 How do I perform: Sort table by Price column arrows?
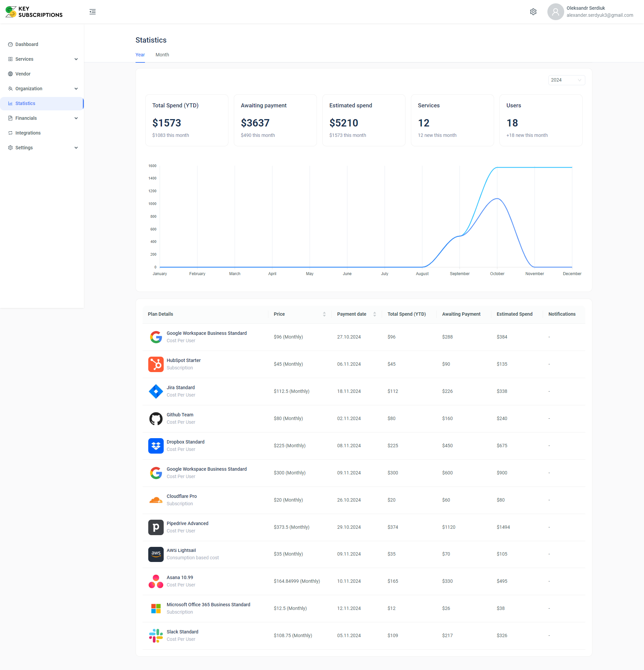pos(324,314)
